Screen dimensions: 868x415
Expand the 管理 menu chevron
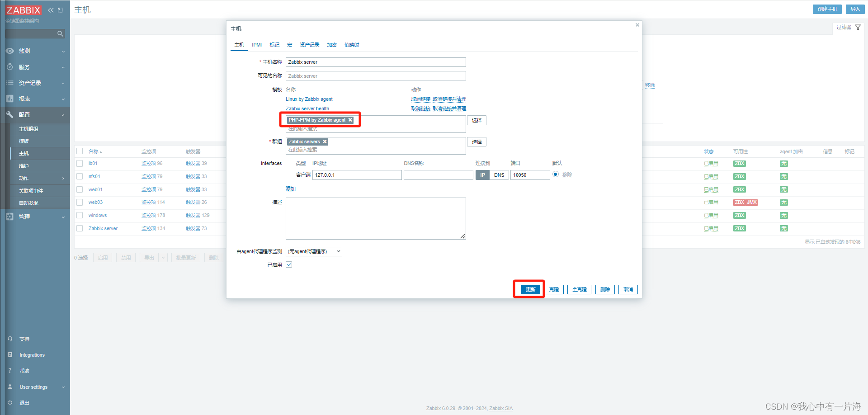(63, 217)
